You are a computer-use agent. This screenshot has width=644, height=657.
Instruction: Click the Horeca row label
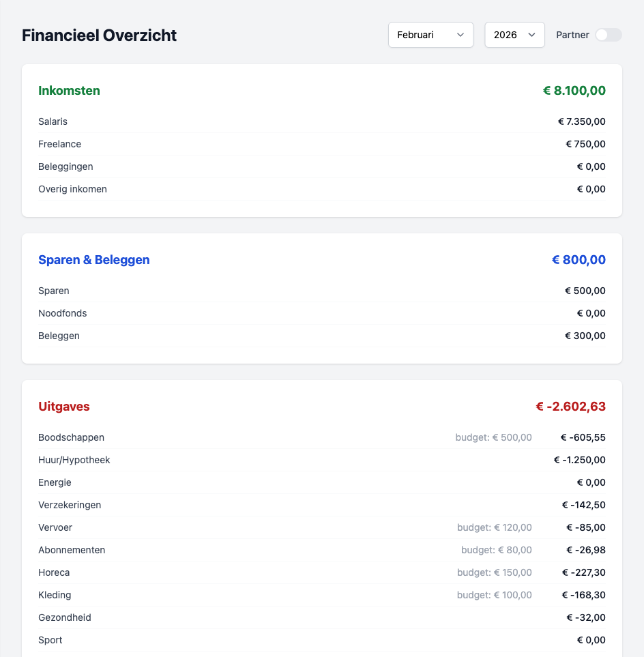tap(54, 573)
